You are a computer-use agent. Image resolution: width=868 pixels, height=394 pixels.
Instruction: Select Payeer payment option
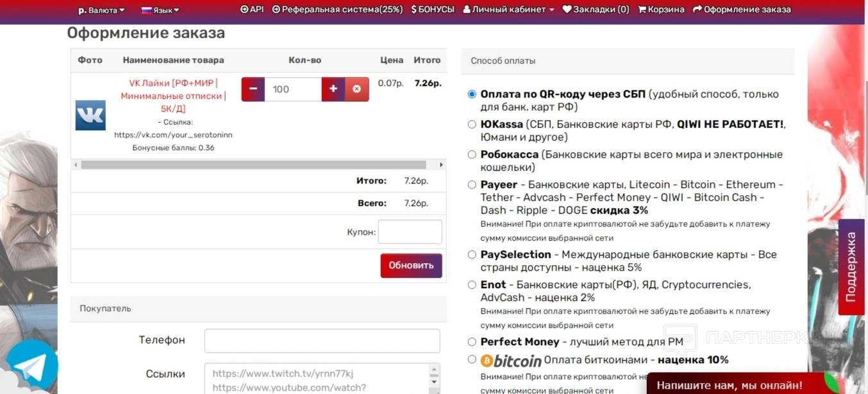(472, 185)
